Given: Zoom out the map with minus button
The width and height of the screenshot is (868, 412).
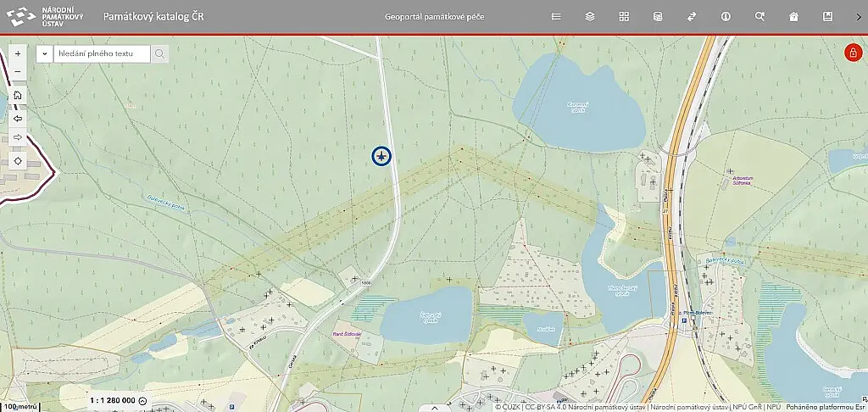Looking at the screenshot, I should coord(18,71).
